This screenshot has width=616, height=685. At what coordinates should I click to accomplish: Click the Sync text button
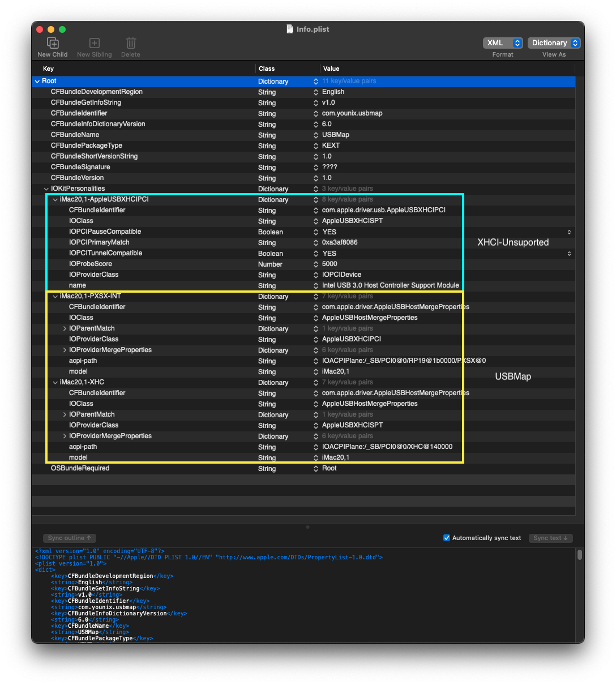550,538
